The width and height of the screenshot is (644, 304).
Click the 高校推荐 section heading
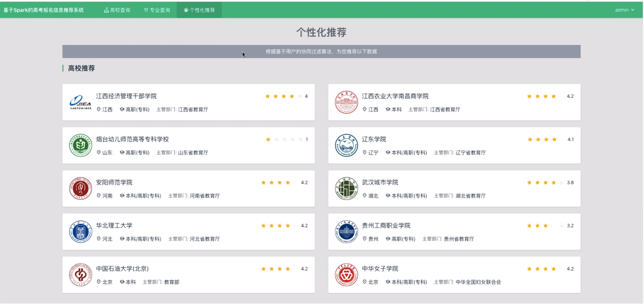coord(81,68)
